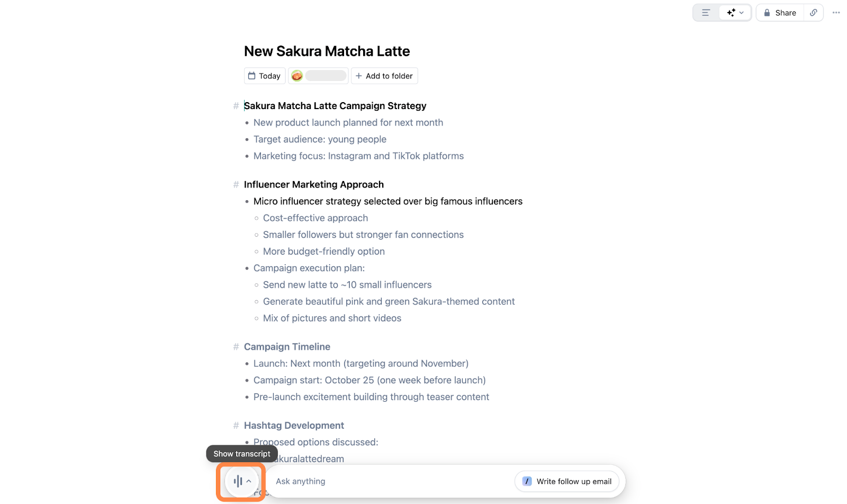Screen dimensions: 847x504
Task: Open the three-dot more options menu
Action: pos(836,13)
